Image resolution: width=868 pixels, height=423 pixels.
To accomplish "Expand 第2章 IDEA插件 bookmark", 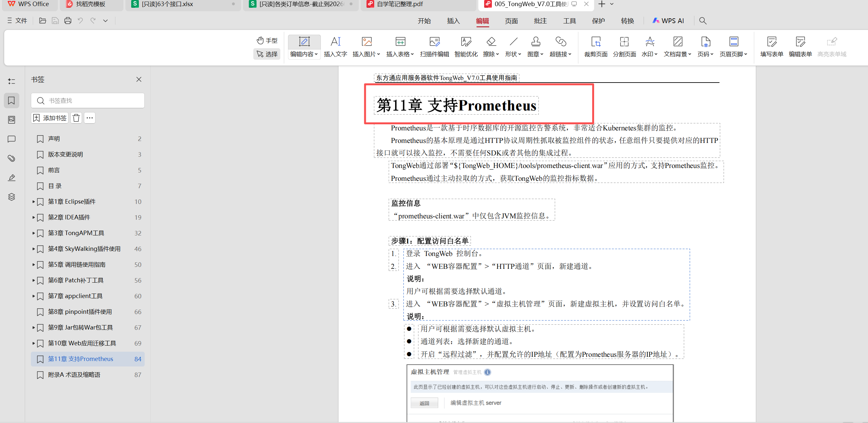I will click(x=33, y=217).
